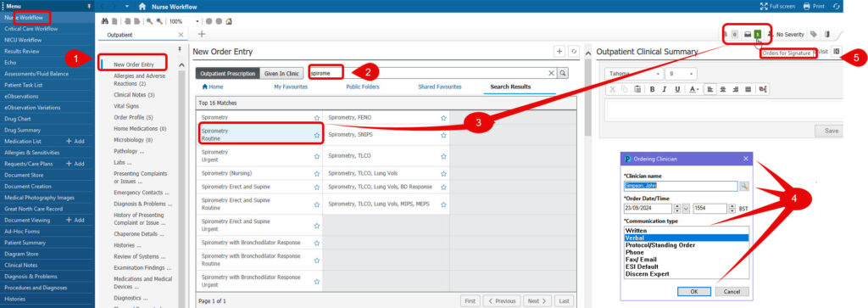
Task: Select the Spirometry Routine order
Action: click(x=260, y=135)
